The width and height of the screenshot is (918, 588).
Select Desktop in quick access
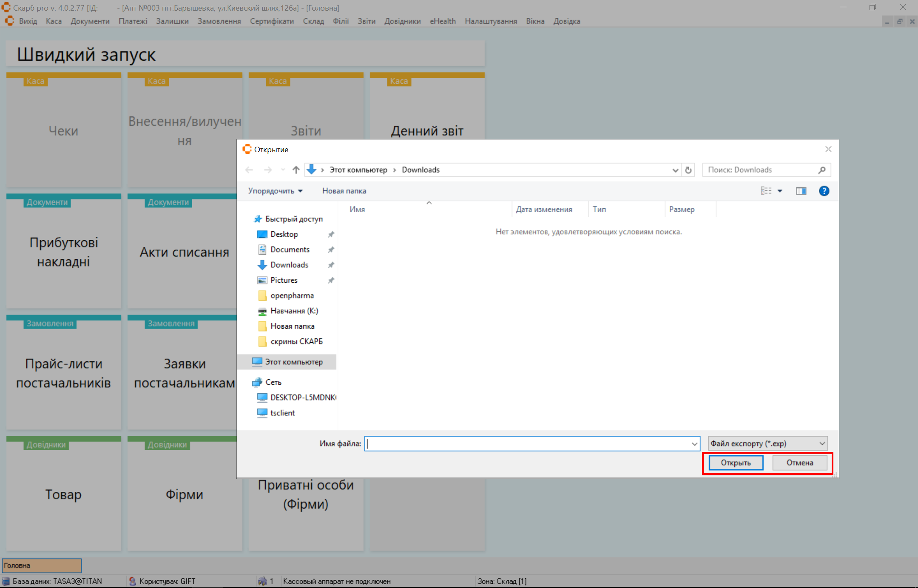point(284,234)
